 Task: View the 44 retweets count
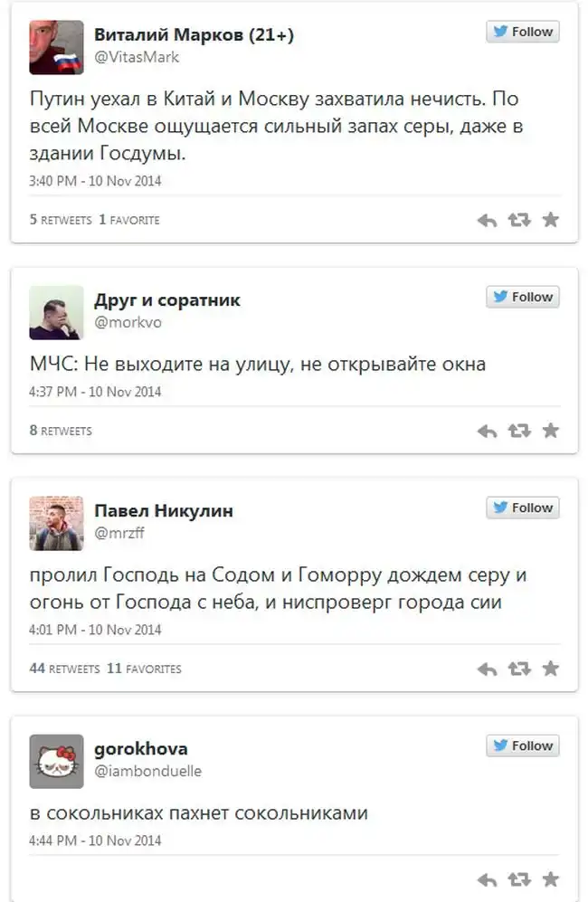[64, 669]
